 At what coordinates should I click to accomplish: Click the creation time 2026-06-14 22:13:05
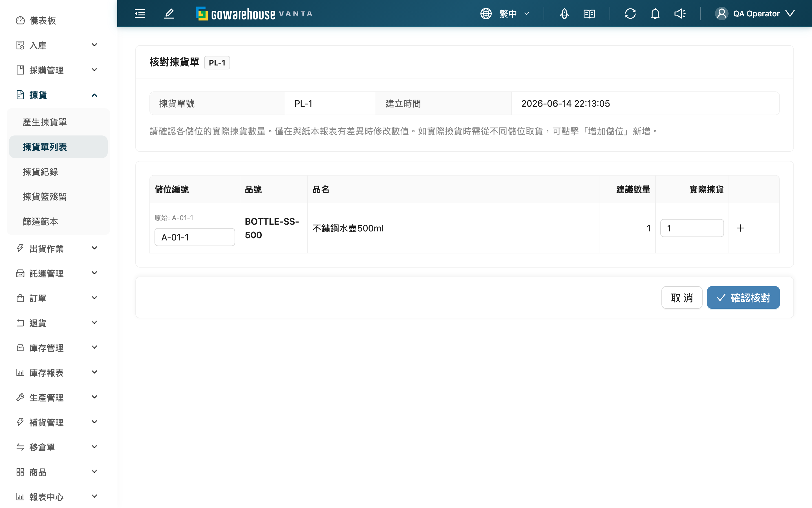pos(565,104)
